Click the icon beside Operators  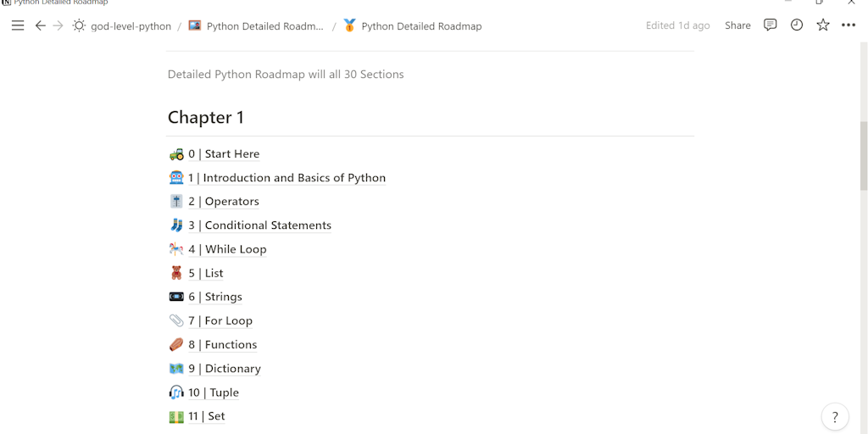(x=176, y=202)
